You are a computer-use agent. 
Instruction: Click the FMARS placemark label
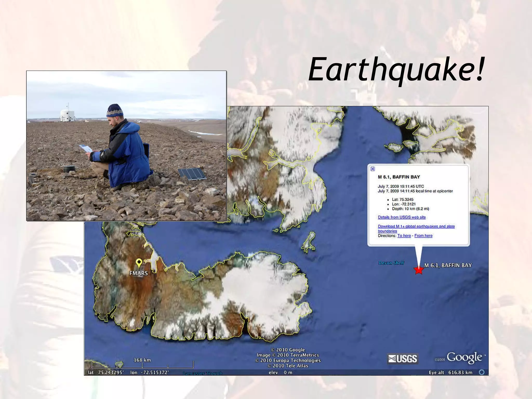[139, 273]
